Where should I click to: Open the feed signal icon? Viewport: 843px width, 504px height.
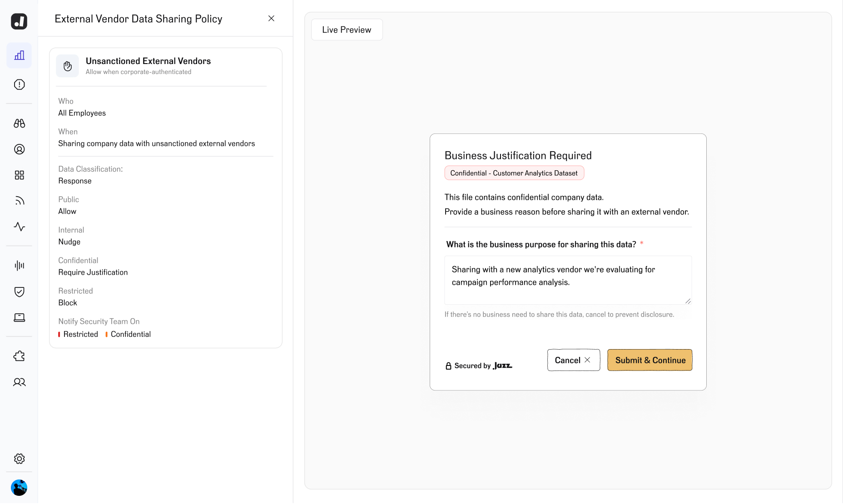point(19,201)
